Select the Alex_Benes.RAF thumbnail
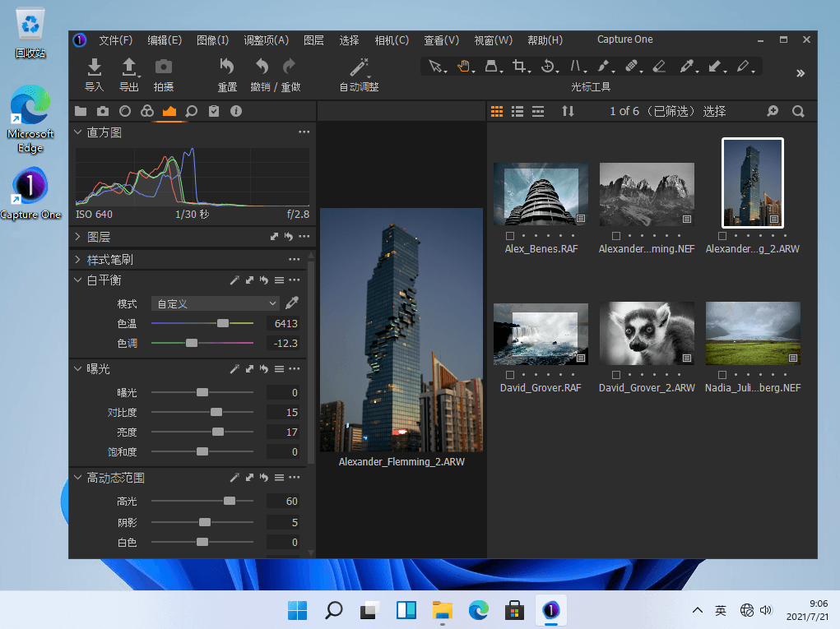 click(541, 194)
